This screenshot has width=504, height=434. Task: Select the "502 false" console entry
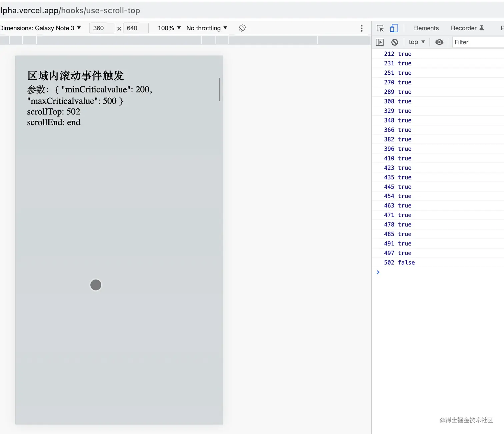coord(399,263)
